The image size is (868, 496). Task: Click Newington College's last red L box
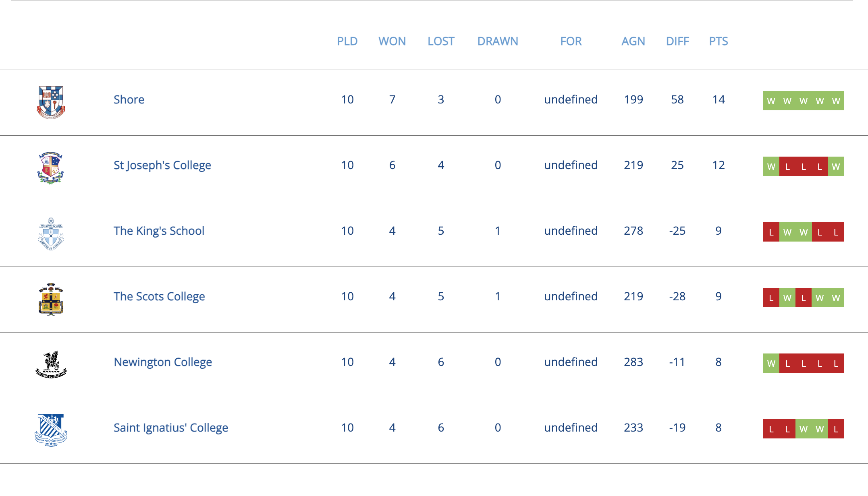click(836, 363)
